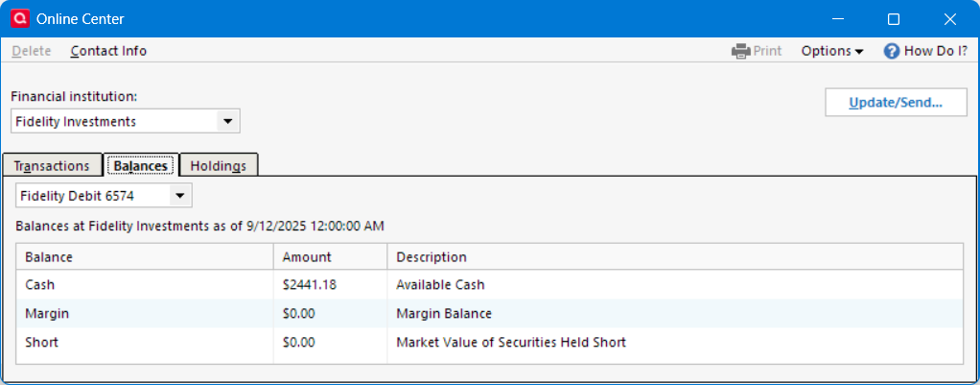Viewport: 980px width, 385px height.
Task: Click the Available Cash description
Action: pyautogui.click(x=441, y=285)
